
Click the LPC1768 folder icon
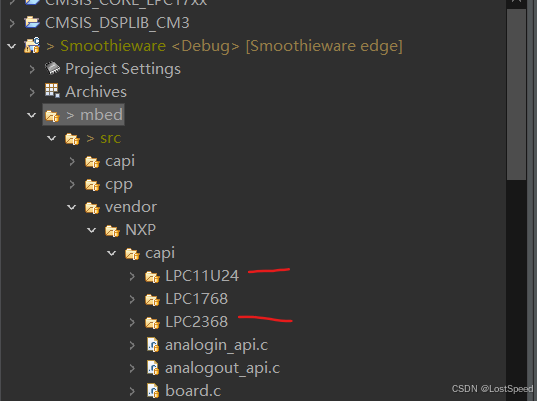coord(152,300)
